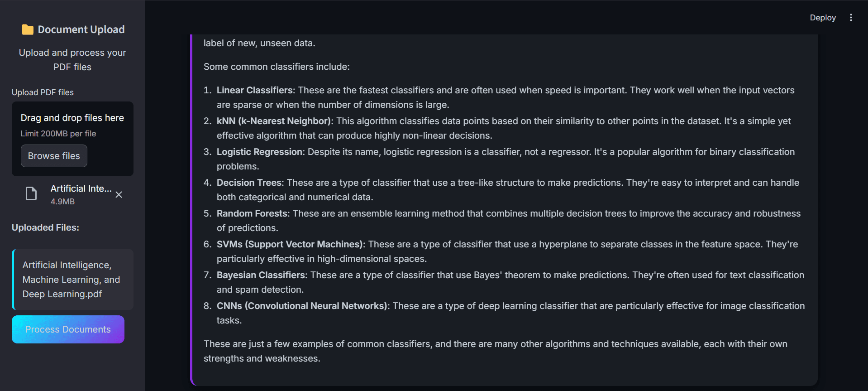This screenshot has height=391, width=868.
Task: Click the 'Browse files' button
Action: pos(54,155)
